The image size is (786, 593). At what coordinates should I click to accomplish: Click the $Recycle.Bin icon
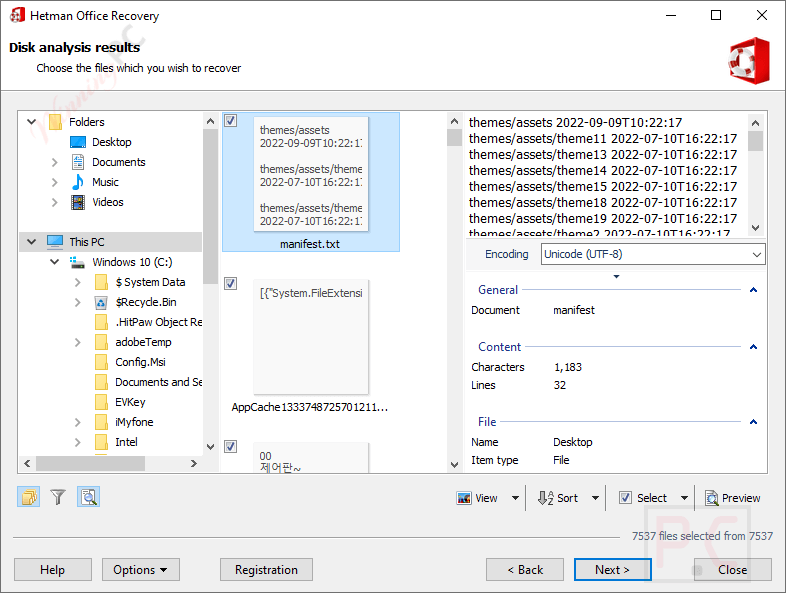(x=101, y=302)
